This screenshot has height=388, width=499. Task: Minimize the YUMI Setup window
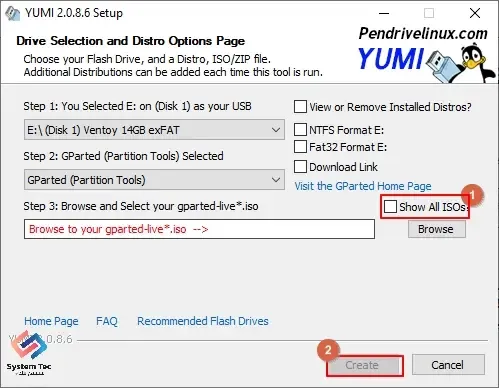point(384,14)
